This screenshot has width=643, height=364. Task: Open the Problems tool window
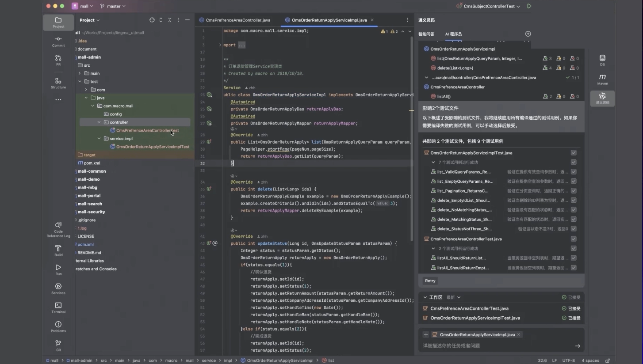click(x=58, y=326)
